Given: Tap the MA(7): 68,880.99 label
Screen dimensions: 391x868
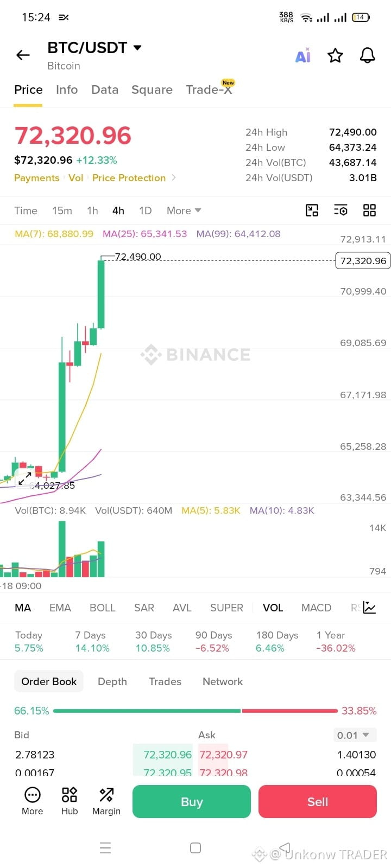Looking at the screenshot, I should click(x=54, y=234).
